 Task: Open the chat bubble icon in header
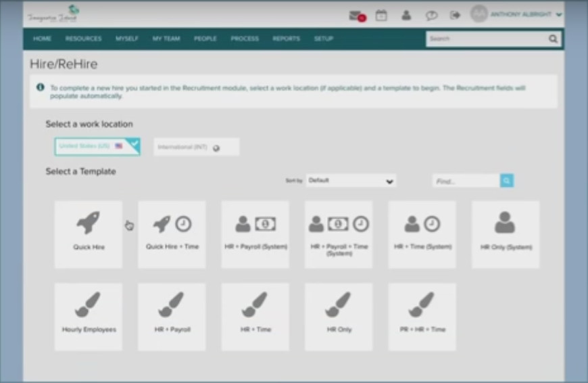431,16
